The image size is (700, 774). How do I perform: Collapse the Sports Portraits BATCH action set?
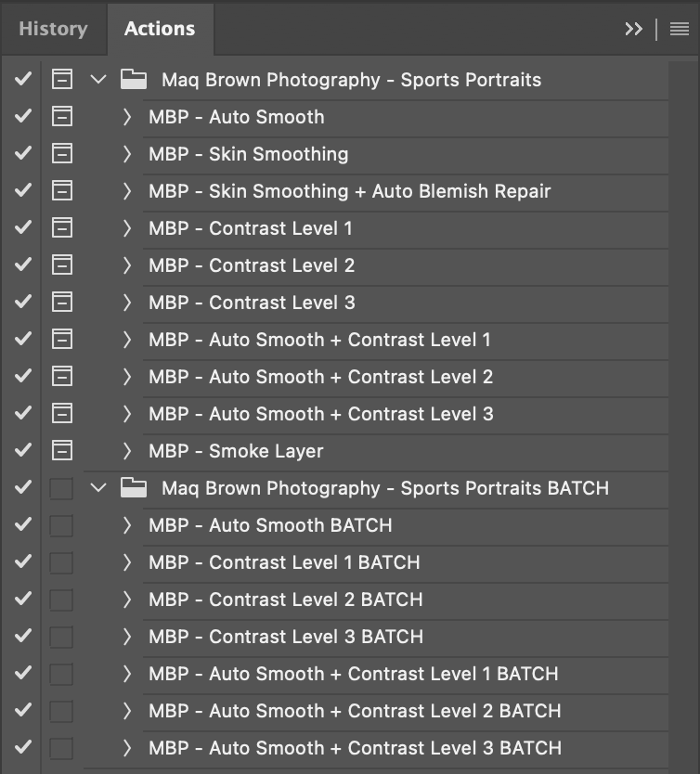click(98, 488)
